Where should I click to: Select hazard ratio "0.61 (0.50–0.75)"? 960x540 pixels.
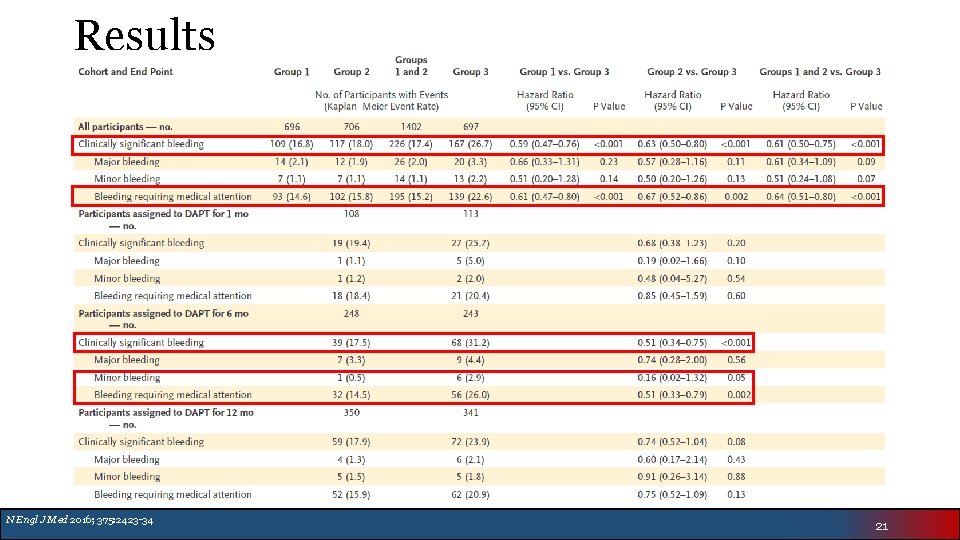[x=800, y=144]
